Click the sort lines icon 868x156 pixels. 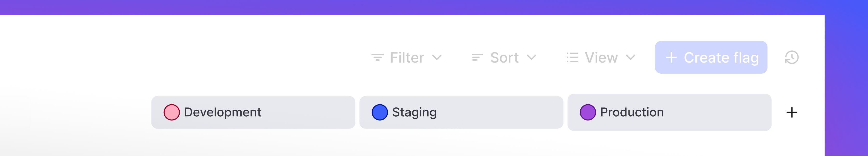pyautogui.click(x=477, y=57)
